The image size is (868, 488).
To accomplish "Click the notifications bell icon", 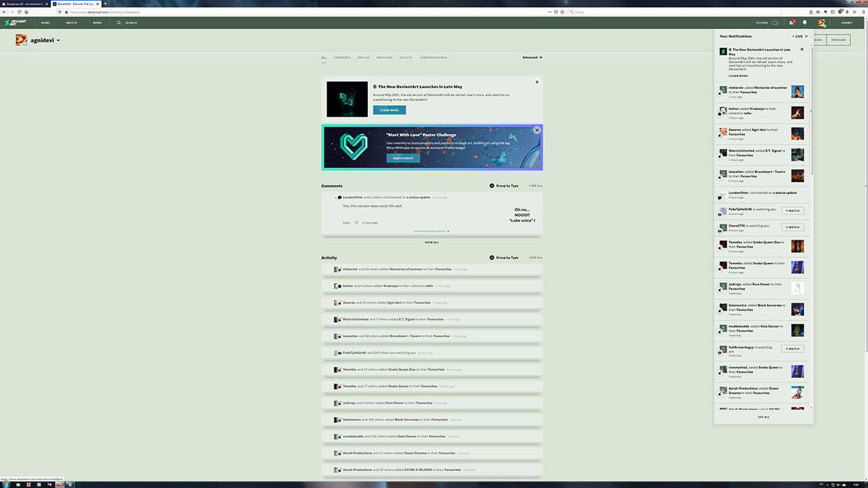I will tap(805, 23).
